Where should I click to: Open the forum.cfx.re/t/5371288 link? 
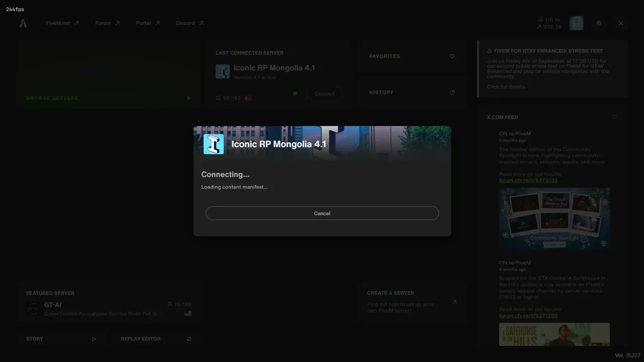coord(528,316)
